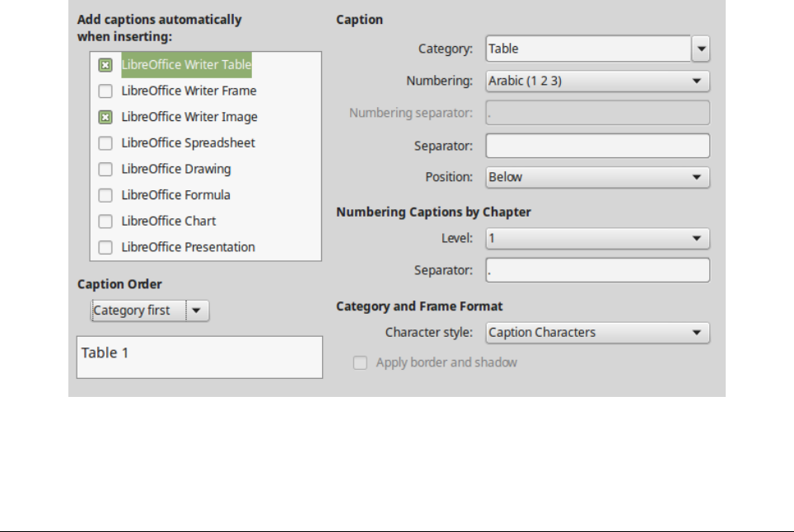Click the Table 1 caption preview box
Image resolution: width=794 pixels, height=532 pixels.
tap(199, 357)
